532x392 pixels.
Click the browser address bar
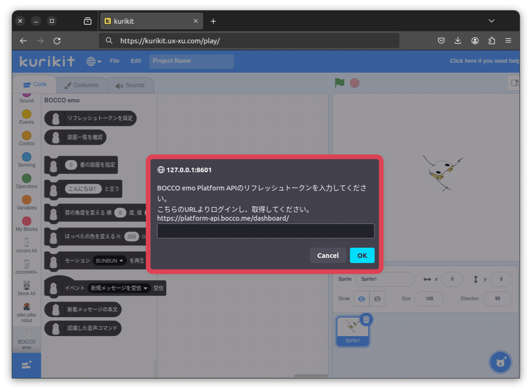(249, 41)
